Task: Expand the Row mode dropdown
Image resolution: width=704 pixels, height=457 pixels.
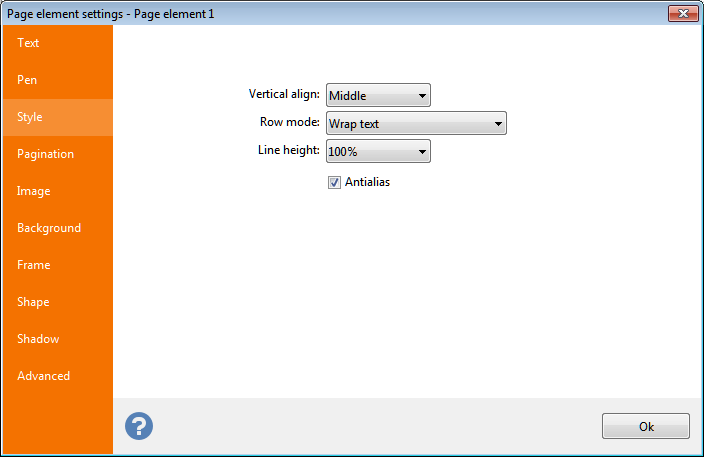Action: point(416,124)
